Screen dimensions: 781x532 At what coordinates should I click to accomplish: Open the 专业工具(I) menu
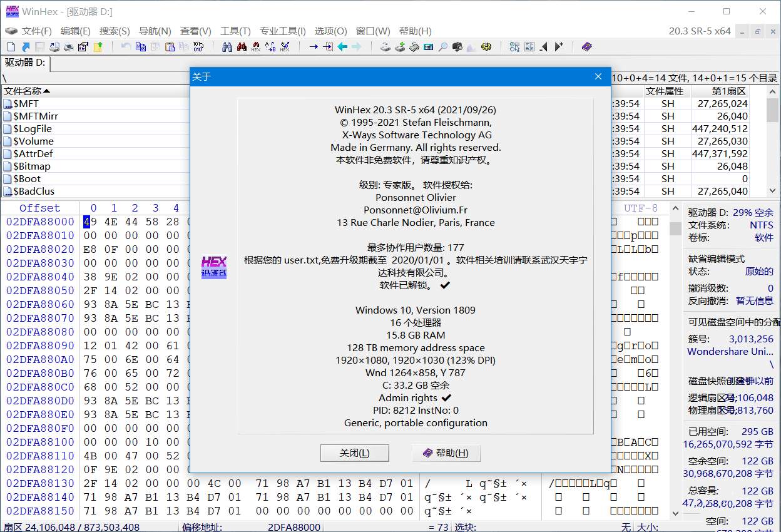tap(282, 31)
